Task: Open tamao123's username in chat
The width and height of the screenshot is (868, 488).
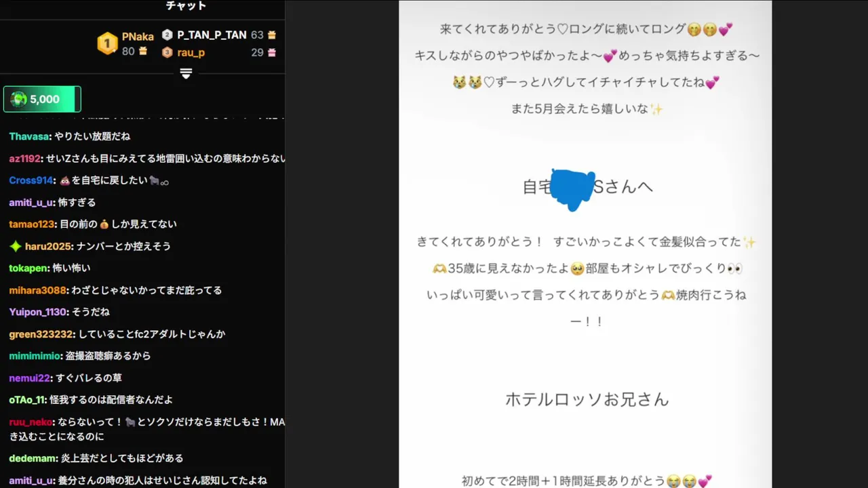Action: (32, 224)
